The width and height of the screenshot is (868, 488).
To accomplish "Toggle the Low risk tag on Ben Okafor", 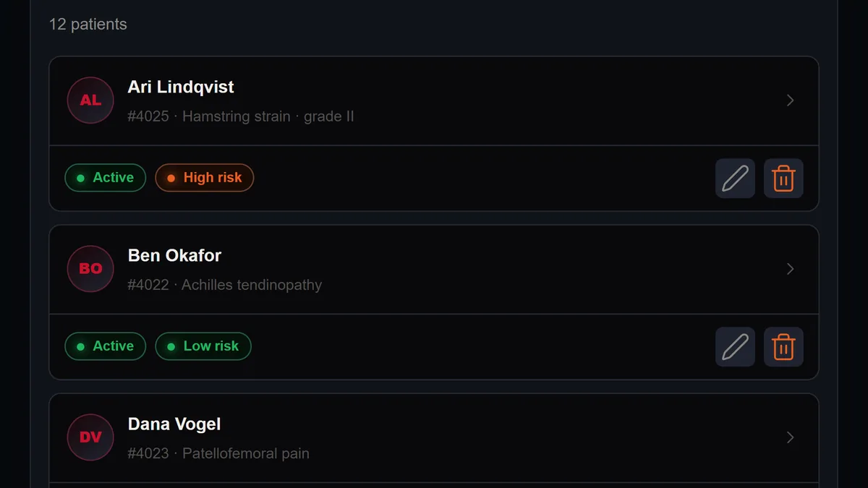I will [203, 346].
